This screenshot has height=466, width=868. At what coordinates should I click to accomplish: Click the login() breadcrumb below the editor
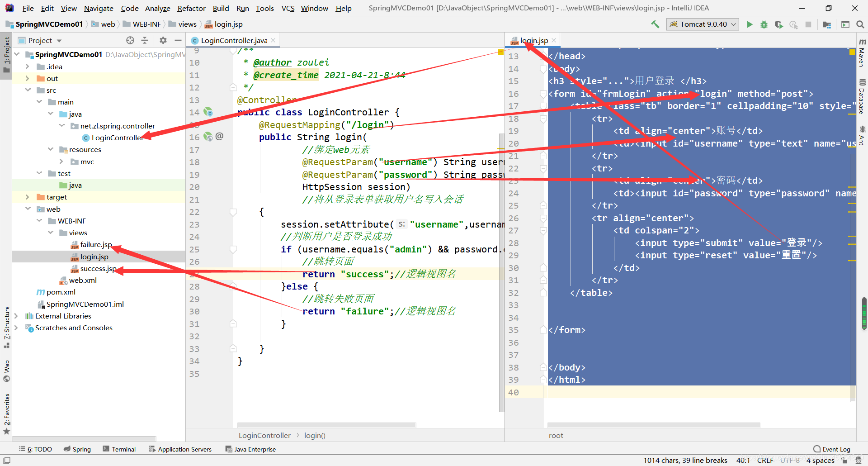click(315, 435)
